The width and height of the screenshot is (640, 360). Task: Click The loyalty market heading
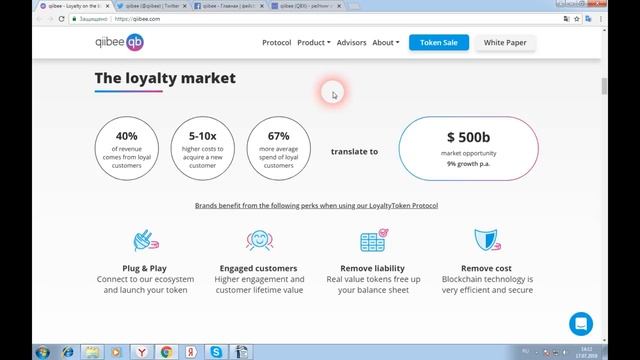click(165, 78)
